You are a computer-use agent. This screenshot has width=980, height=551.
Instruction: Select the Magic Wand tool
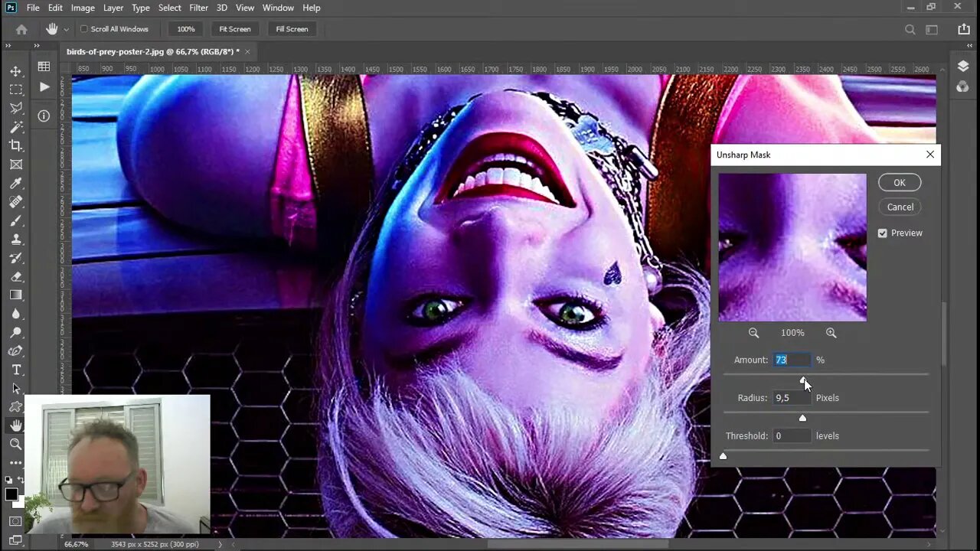(16, 127)
